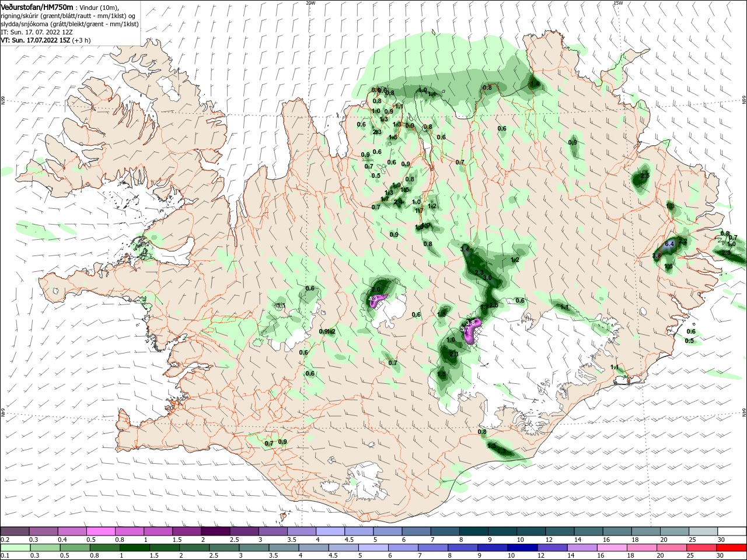Click the 'Vindur (10m)' legend description

pos(100,7)
